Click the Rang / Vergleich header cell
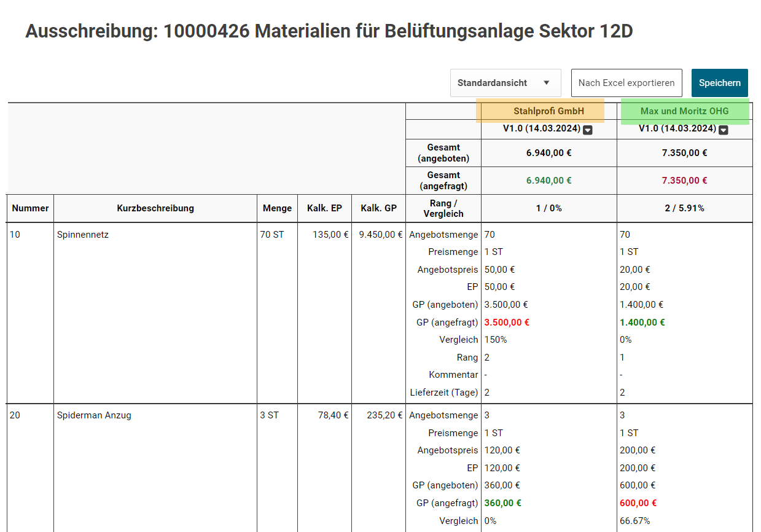Viewport: 761px width, 532px height. 443,208
